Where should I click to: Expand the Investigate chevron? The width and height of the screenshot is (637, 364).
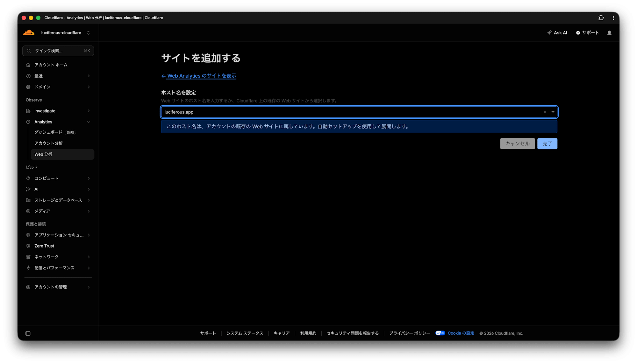(x=89, y=111)
